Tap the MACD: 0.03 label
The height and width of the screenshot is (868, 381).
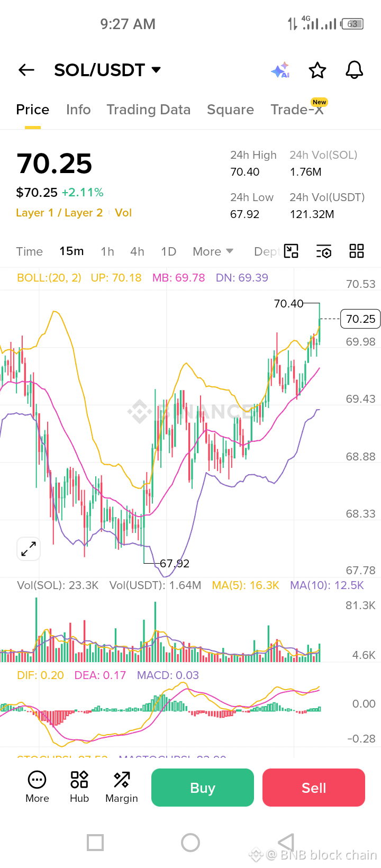(x=168, y=675)
